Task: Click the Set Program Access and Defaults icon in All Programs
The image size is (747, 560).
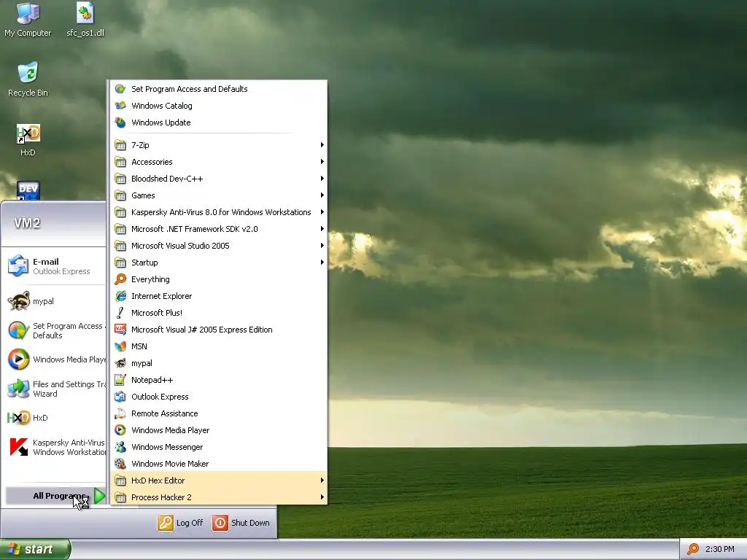Action: tap(120, 89)
